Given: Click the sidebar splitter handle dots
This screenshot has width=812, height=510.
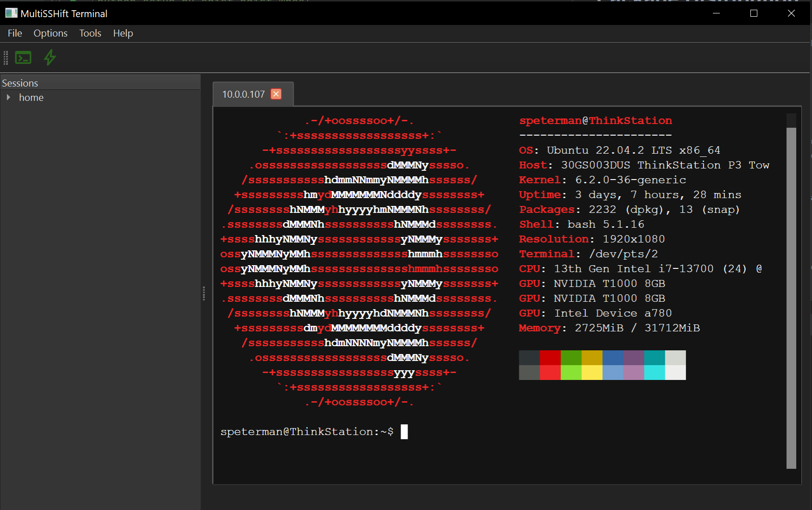Looking at the screenshot, I should 204,293.
